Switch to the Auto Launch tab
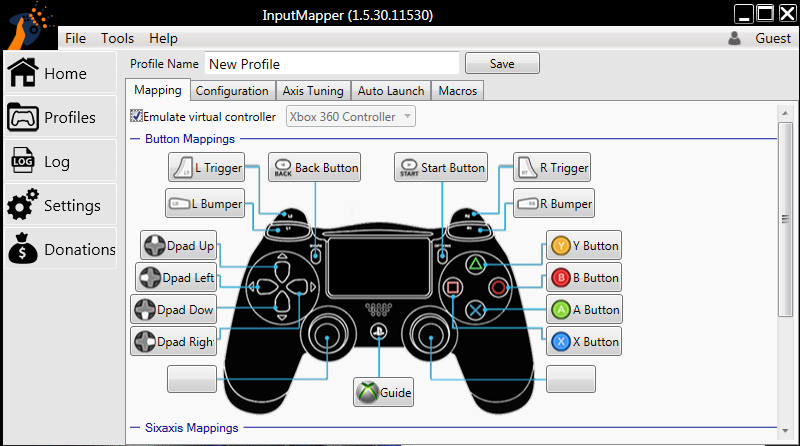Screen dimensions: 800x446 coord(391,91)
